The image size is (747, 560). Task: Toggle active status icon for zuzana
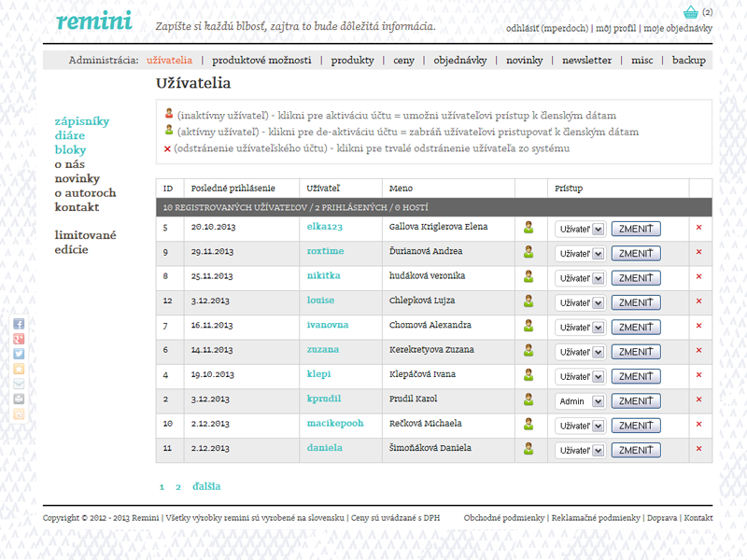click(529, 350)
